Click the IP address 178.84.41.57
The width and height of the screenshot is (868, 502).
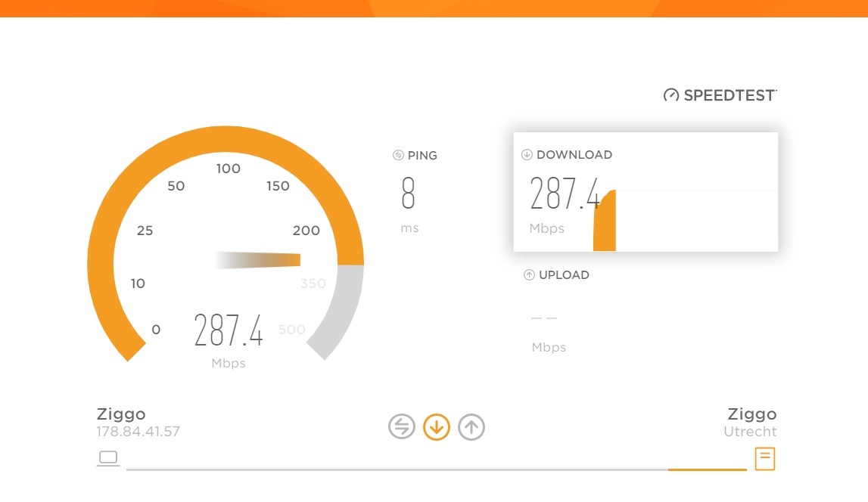(138, 432)
